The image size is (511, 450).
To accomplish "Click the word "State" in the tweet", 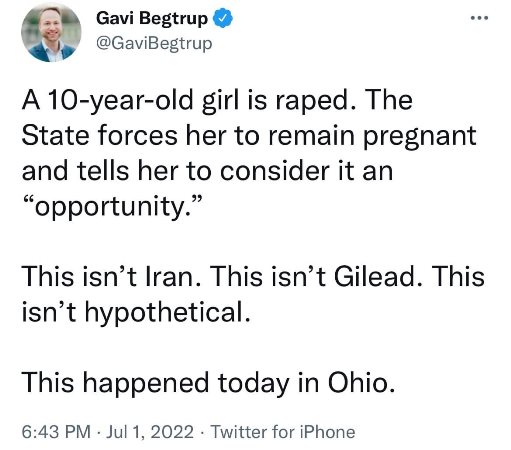I will pyautogui.click(x=56, y=135).
